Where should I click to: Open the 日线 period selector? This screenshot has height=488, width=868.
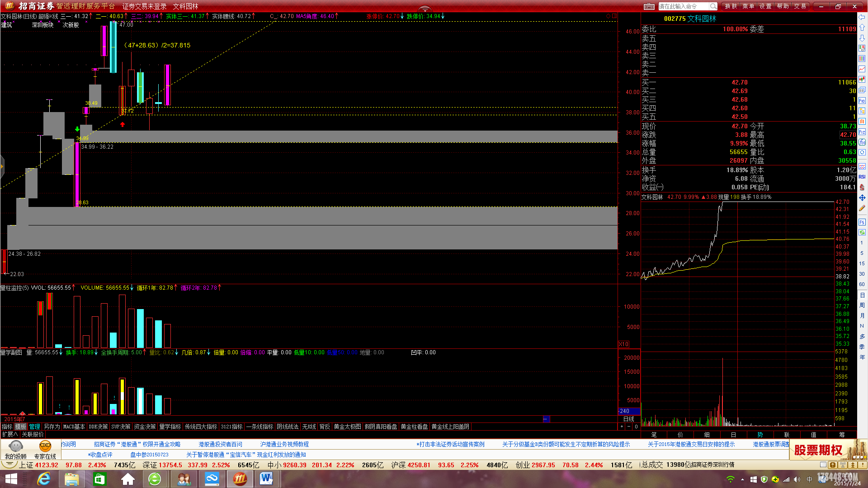coord(629,419)
